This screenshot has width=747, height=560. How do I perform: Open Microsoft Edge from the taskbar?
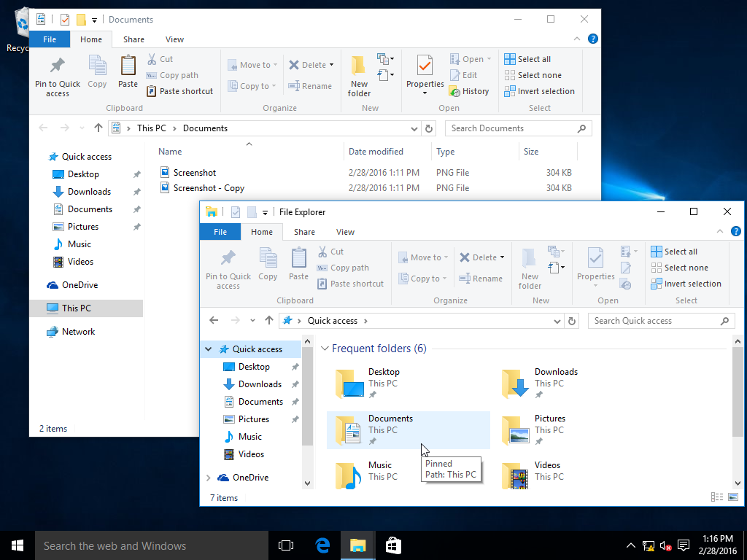tap(323, 545)
